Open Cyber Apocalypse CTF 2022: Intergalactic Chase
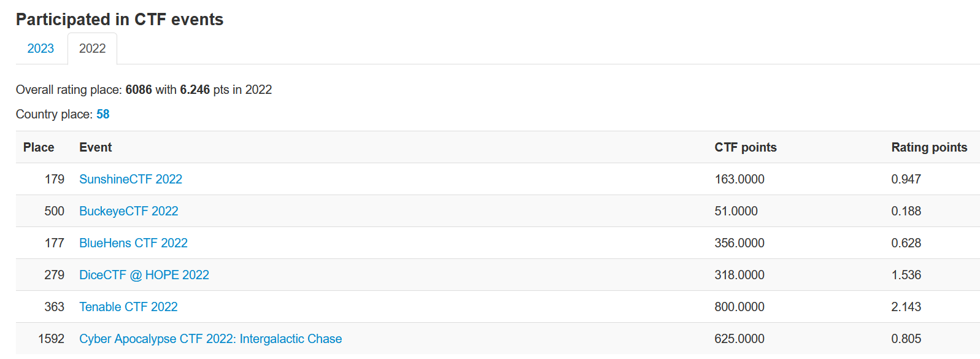Screen dimensions: 980x359 click(210, 339)
